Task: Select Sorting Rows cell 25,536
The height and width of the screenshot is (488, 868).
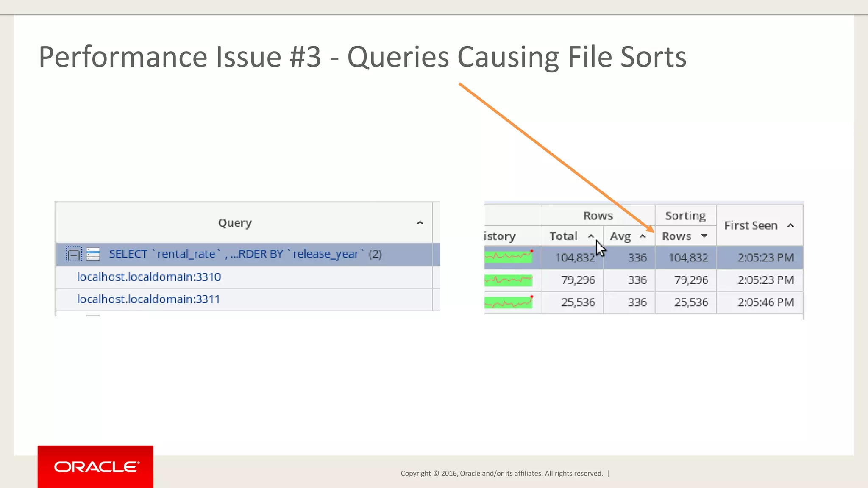Action: coord(686,302)
